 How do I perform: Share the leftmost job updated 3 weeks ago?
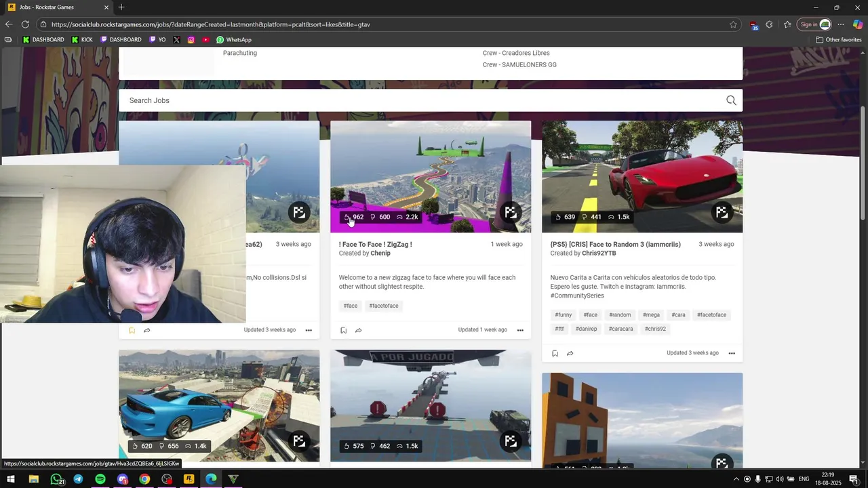pyautogui.click(x=146, y=330)
